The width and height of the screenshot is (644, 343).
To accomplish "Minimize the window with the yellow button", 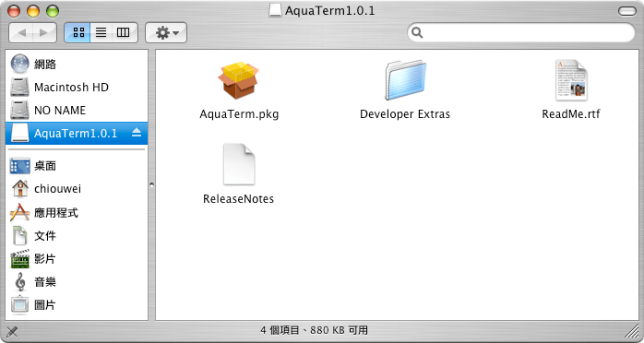I will tap(33, 11).
